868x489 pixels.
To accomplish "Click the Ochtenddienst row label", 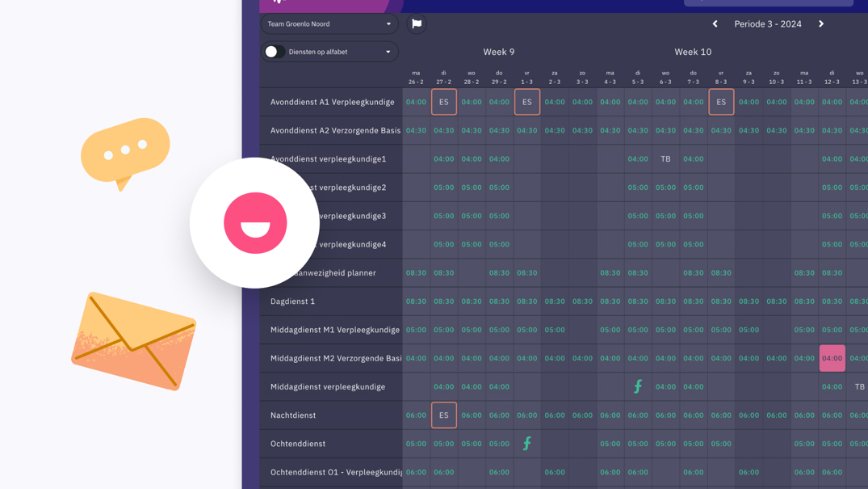I will (x=298, y=444).
